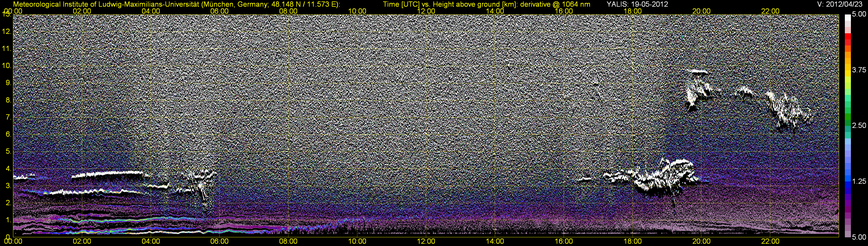Click the 00:00 label on the bottom time axis

pyautogui.click(x=13, y=241)
